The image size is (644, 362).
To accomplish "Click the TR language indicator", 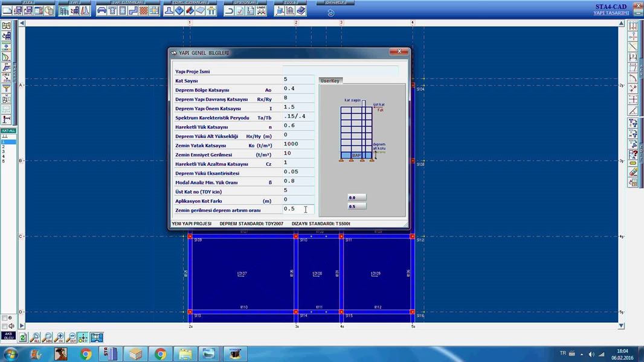I will (562, 353).
